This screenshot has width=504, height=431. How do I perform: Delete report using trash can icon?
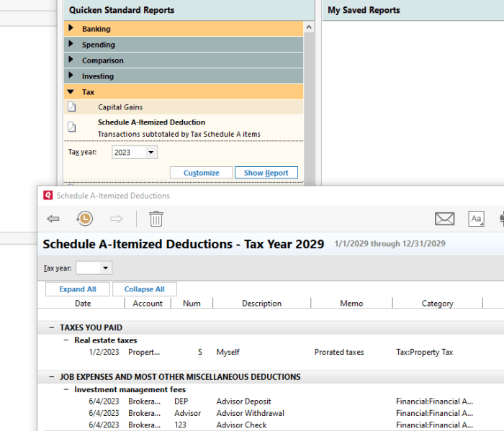click(156, 219)
